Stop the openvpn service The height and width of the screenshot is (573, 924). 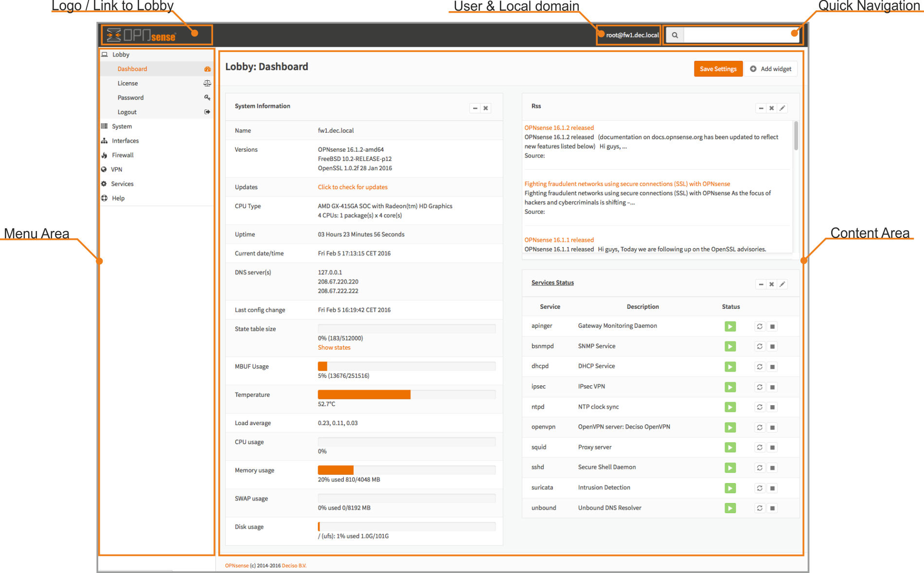[x=772, y=428]
